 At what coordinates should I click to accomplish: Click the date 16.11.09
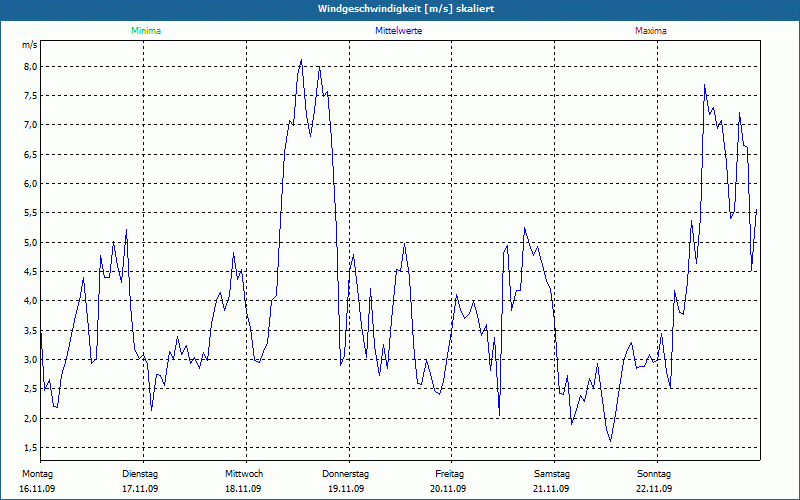click(37, 489)
